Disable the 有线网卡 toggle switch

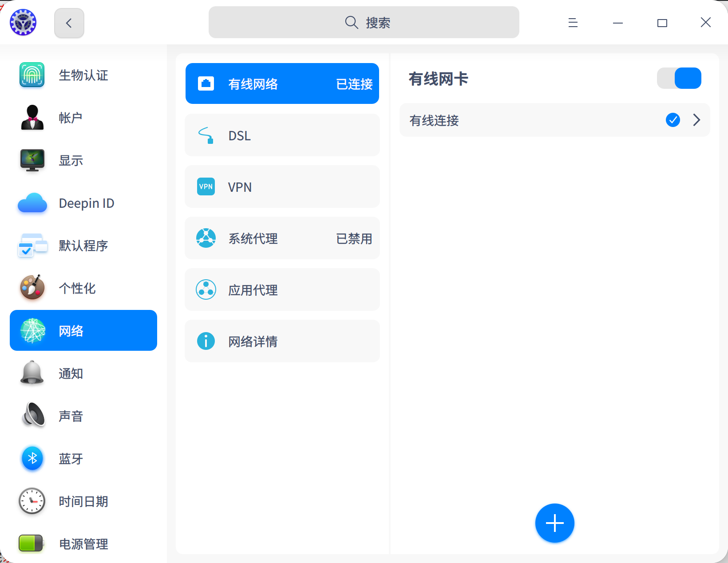(679, 78)
